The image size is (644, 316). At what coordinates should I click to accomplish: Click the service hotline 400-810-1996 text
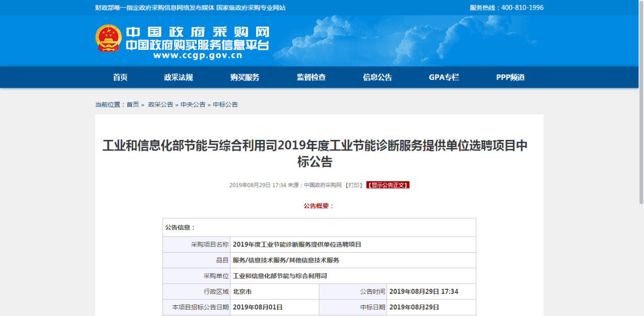(507, 8)
